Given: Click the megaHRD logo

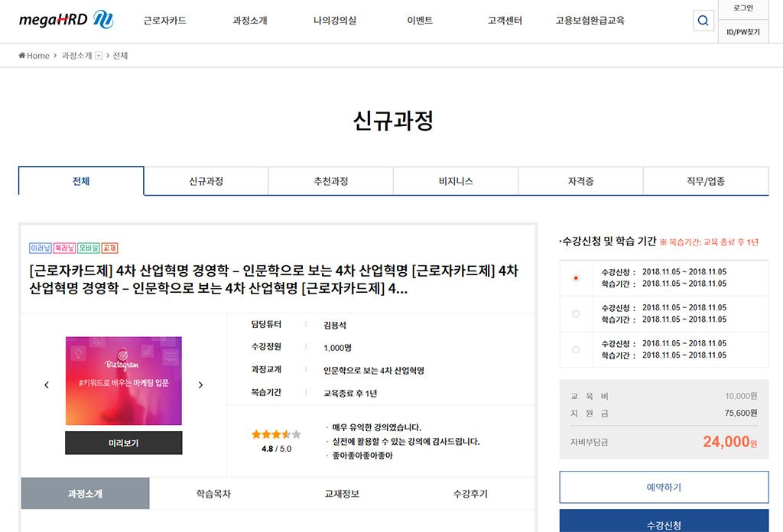Looking at the screenshot, I should (x=66, y=21).
